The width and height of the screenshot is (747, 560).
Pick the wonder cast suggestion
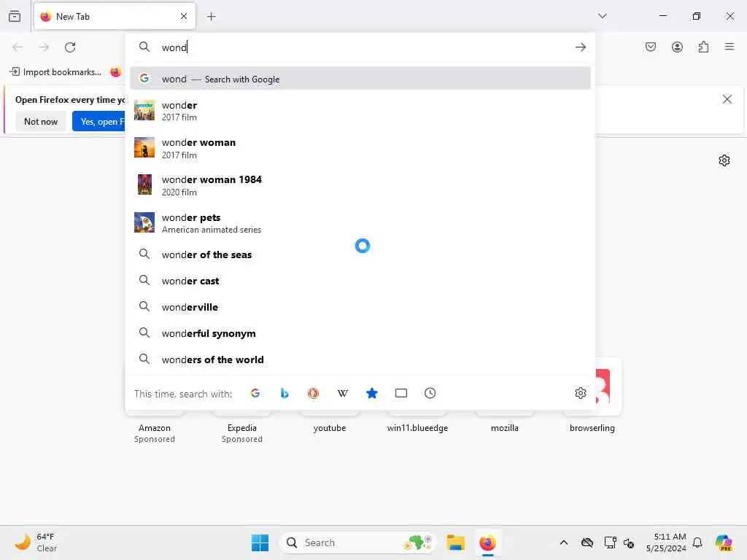(360, 281)
